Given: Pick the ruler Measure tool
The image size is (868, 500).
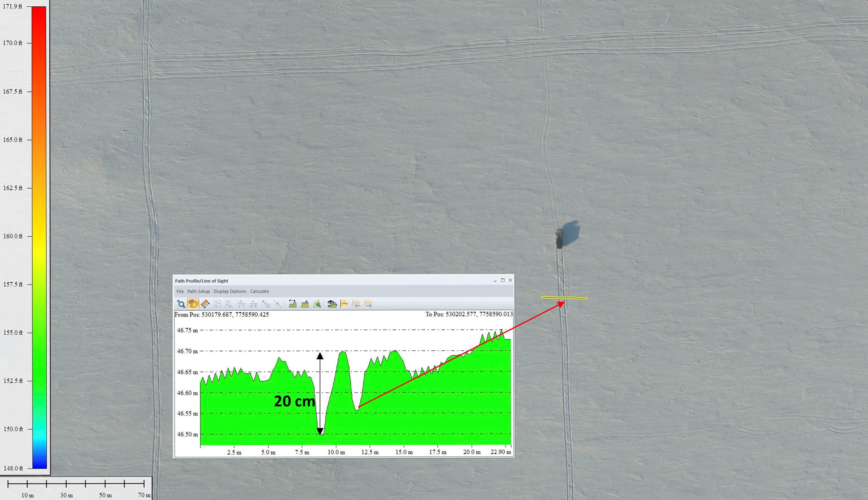Looking at the screenshot, I should point(205,304).
